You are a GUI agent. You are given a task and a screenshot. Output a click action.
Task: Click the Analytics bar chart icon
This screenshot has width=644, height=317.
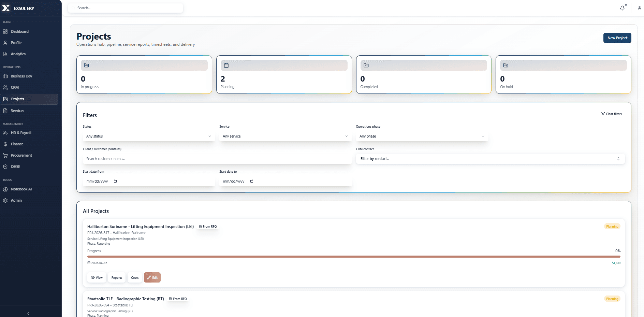(x=5, y=54)
